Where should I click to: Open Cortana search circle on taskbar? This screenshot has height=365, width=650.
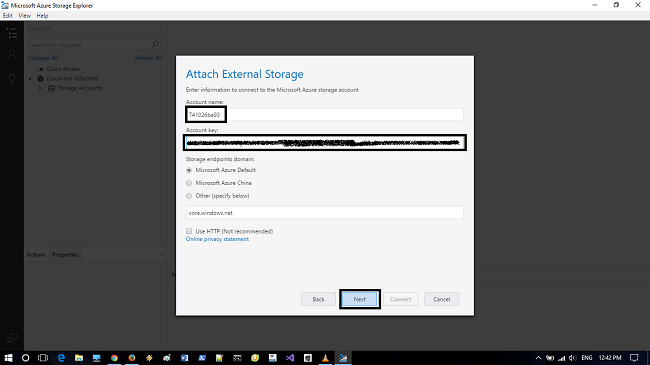coord(25,358)
